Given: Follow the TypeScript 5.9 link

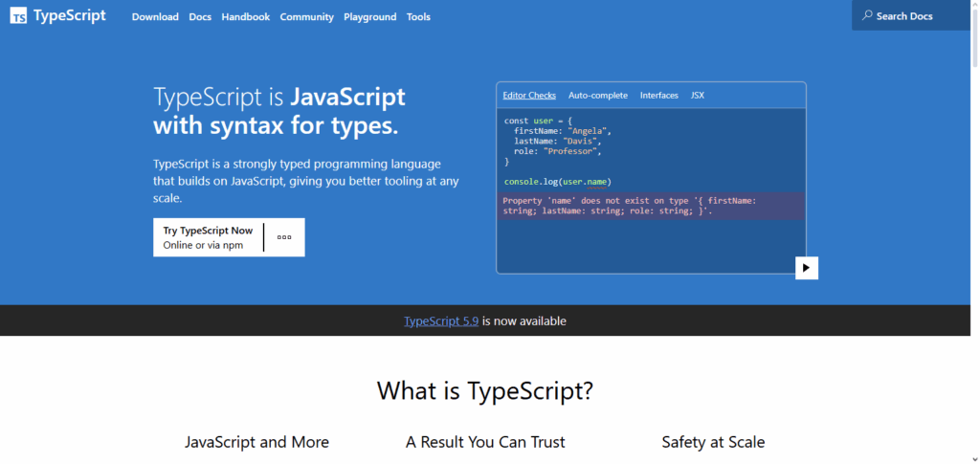Looking at the screenshot, I should coord(441,321).
